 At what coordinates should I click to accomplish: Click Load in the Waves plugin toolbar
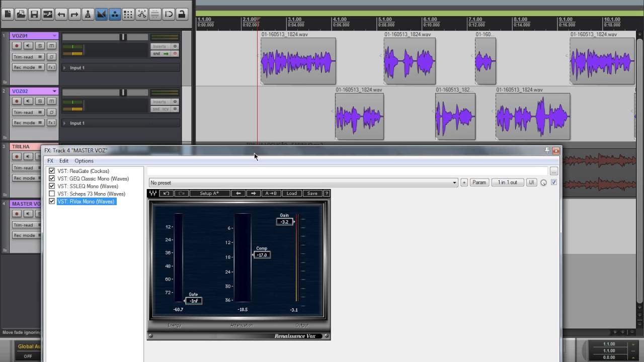point(291,193)
